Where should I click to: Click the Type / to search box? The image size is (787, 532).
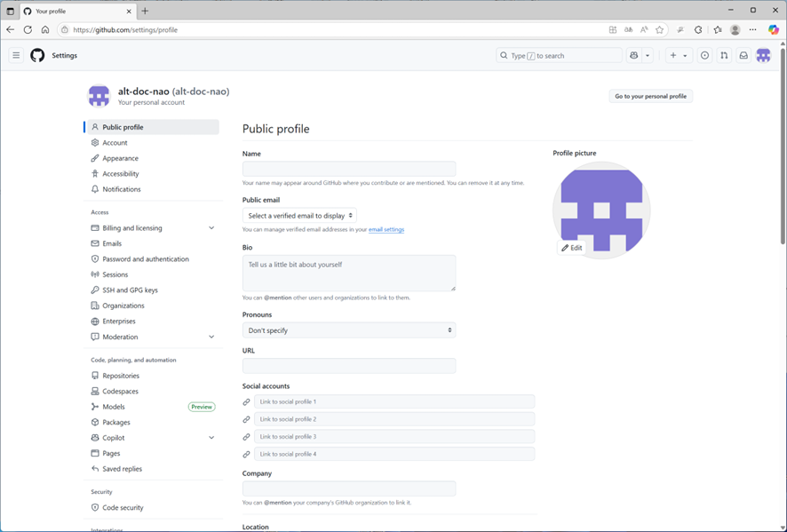559,55
